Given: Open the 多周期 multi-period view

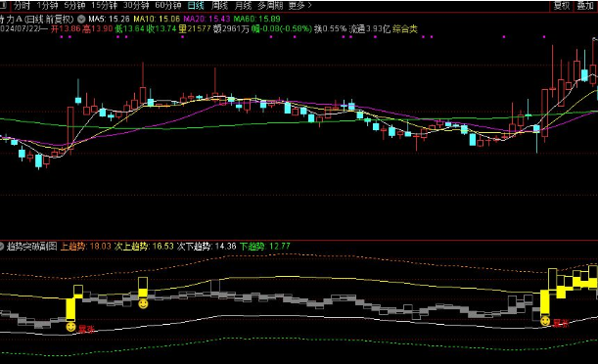Looking at the screenshot, I should click(x=270, y=5).
